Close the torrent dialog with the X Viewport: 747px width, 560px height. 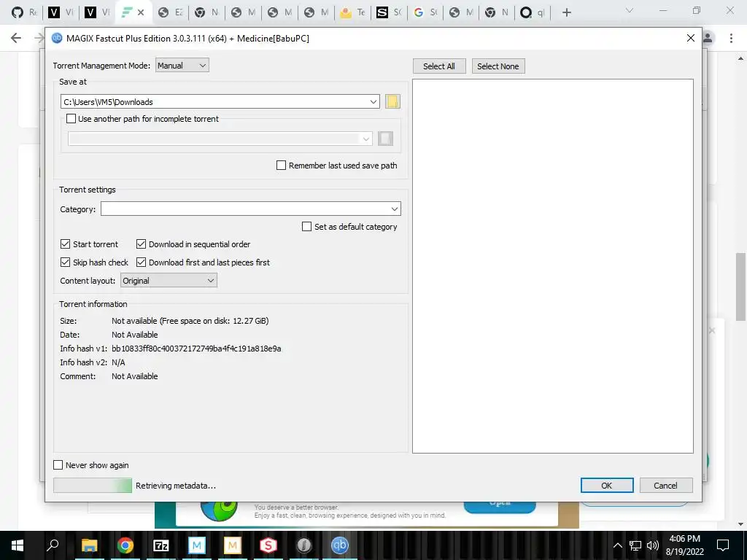(x=691, y=38)
